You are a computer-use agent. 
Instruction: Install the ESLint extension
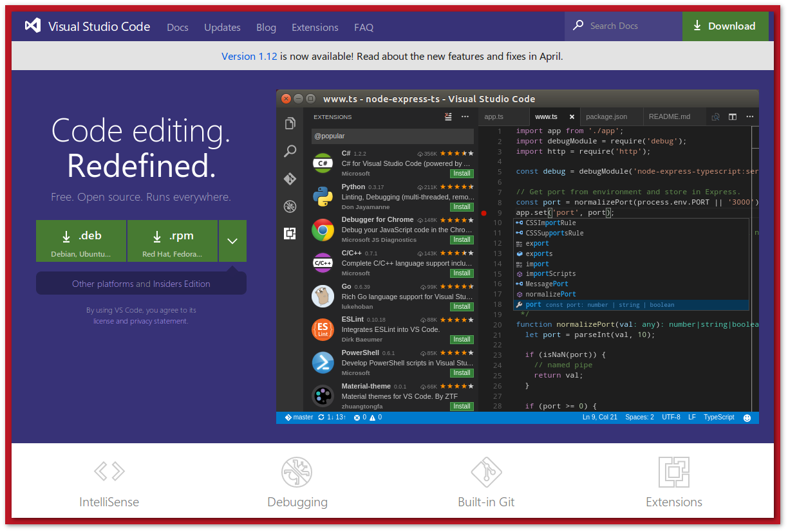pyautogui.click(x=462, y=340)
